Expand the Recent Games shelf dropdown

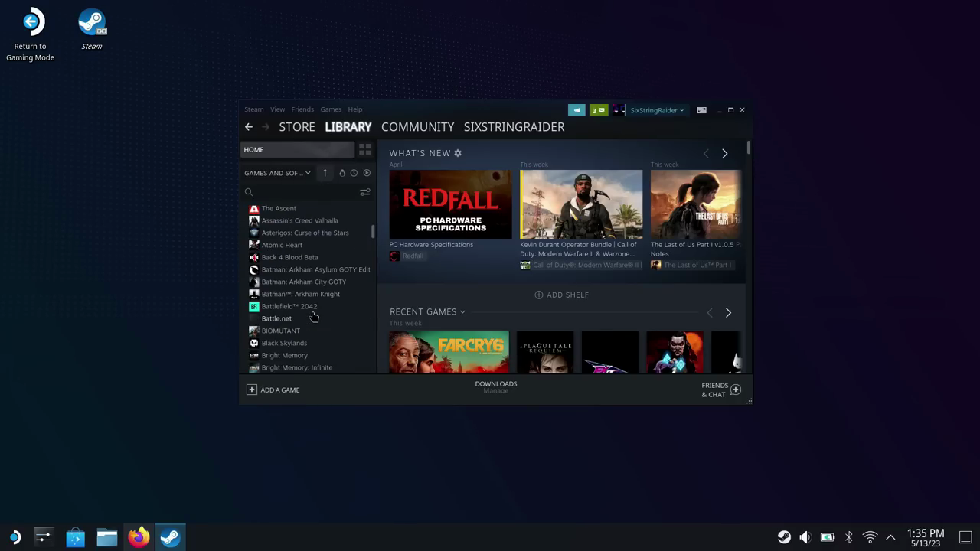(x=427, y=311)
